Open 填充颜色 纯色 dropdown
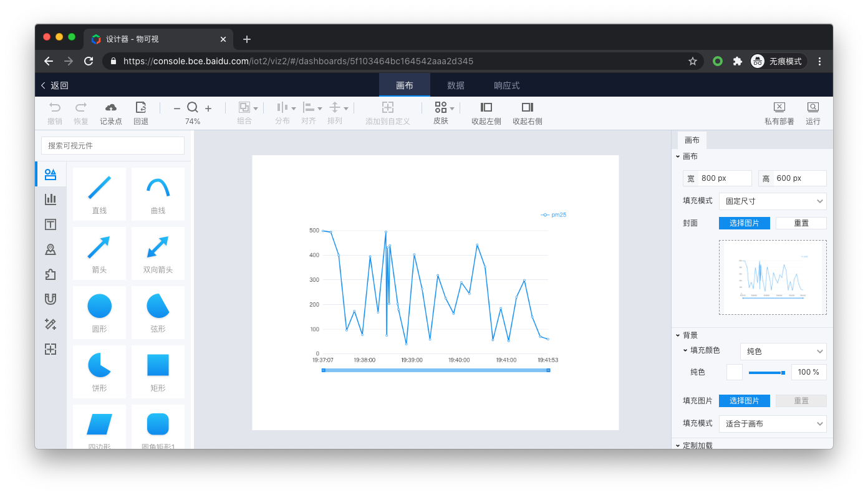The width and height of the screenshot is (868, 495). (783, 352)
